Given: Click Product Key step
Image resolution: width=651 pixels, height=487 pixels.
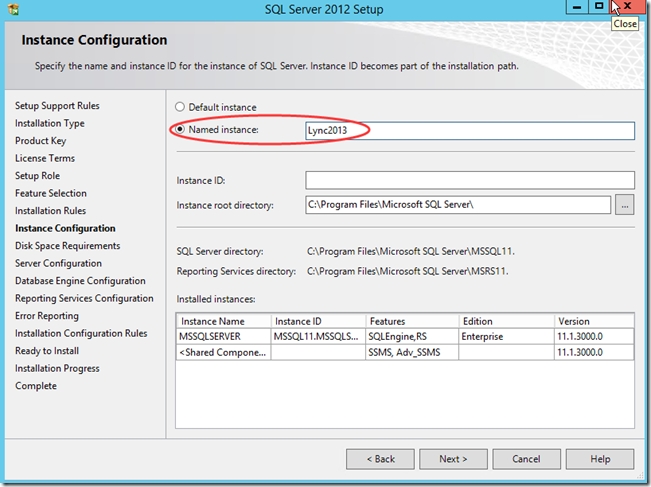Looking at the screenshot, I should [x=41, y=141].
